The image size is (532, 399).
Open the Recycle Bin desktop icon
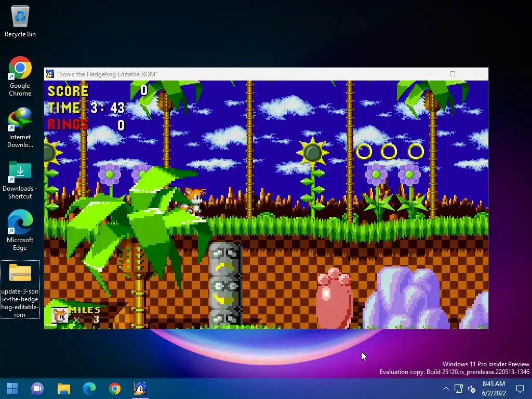20,21
